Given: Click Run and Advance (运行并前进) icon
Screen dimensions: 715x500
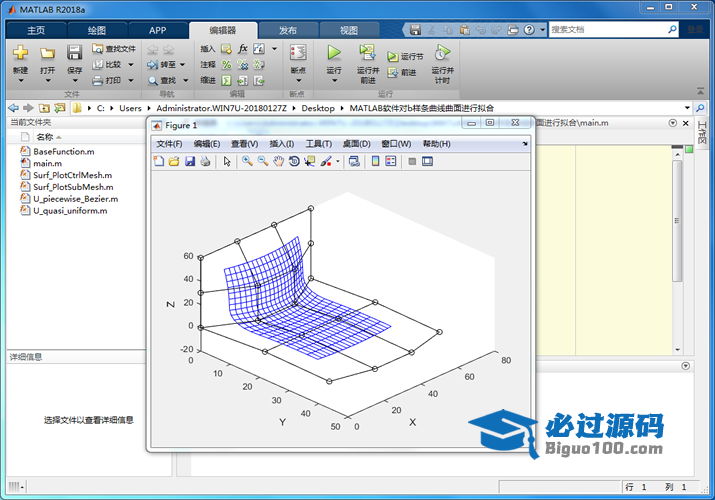Looking at the screenshot, I should click(x=368, y=52).
